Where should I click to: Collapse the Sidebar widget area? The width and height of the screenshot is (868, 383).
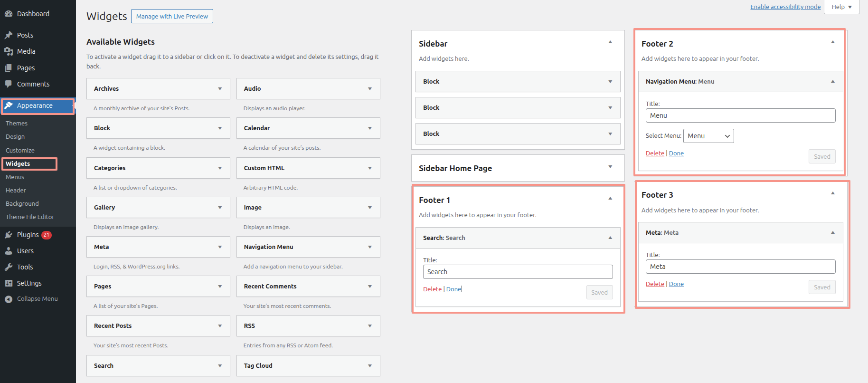coord(610,42)
